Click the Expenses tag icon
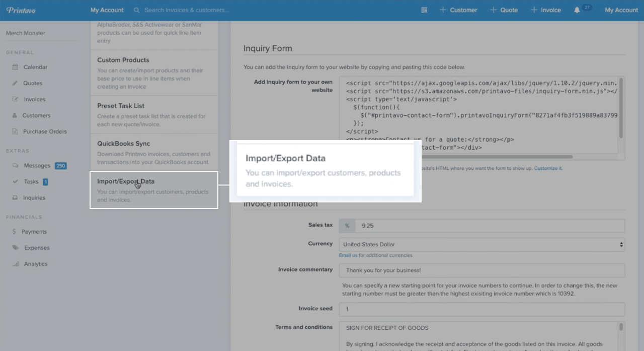Screen dimensions: 644x351 [x=15, y=248]
